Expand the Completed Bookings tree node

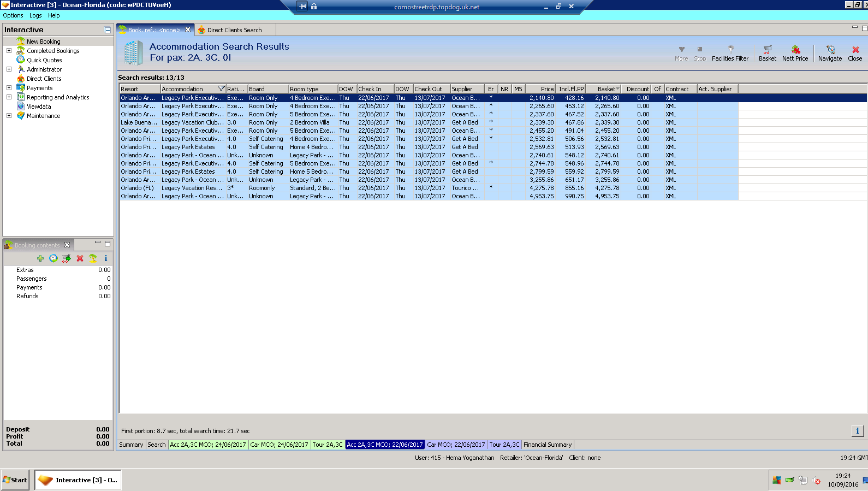tap(9, 51)
